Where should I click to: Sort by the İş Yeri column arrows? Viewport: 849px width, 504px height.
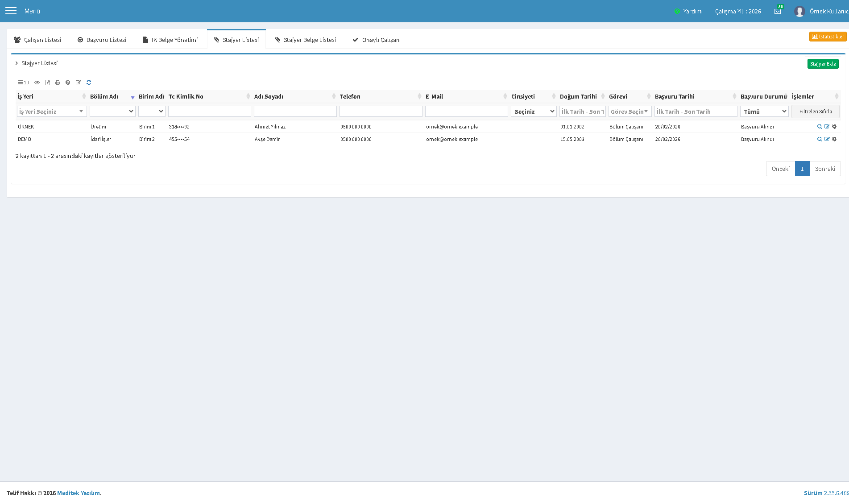click(84, 96)
